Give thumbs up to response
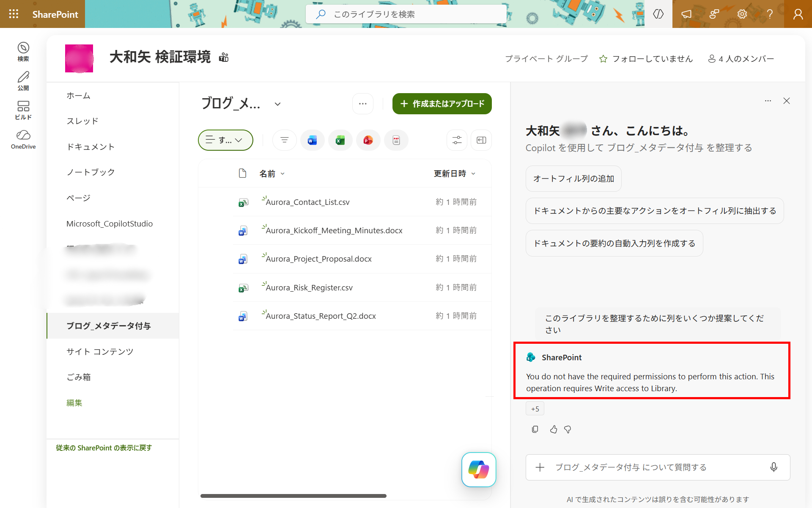The width and height of the screenshot is (812, 508). point(554,429)
